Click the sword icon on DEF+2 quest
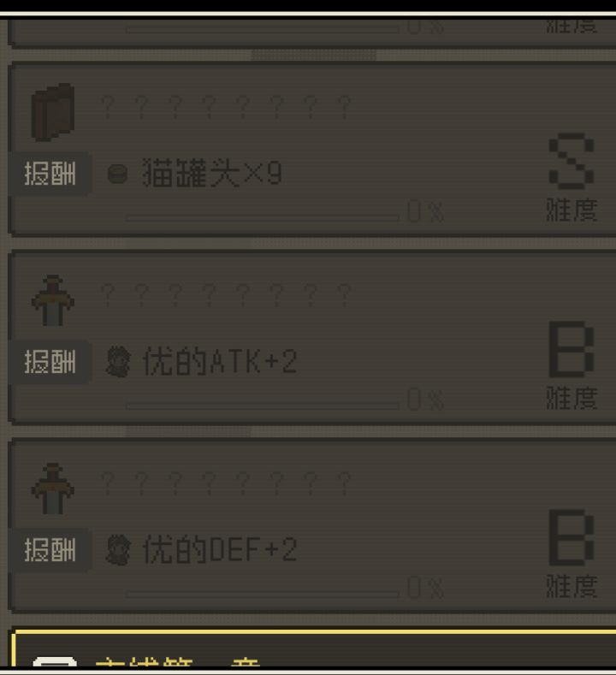Screen dimensions: 616x675 [x=53, y=488]
